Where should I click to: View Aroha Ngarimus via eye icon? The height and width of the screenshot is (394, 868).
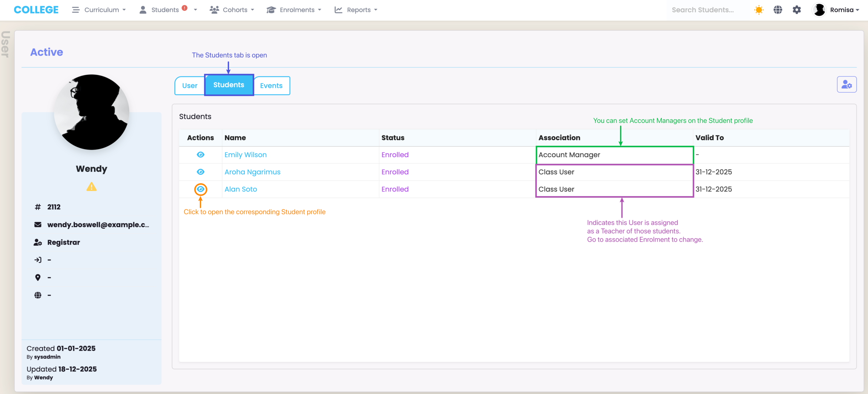(x=200, y=172)
